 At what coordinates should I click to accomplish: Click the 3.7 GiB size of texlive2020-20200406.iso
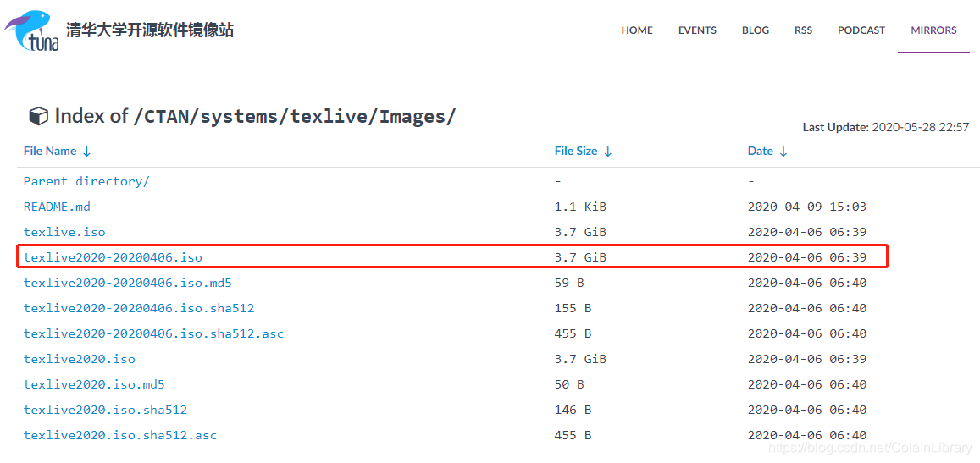coord(580,257)
